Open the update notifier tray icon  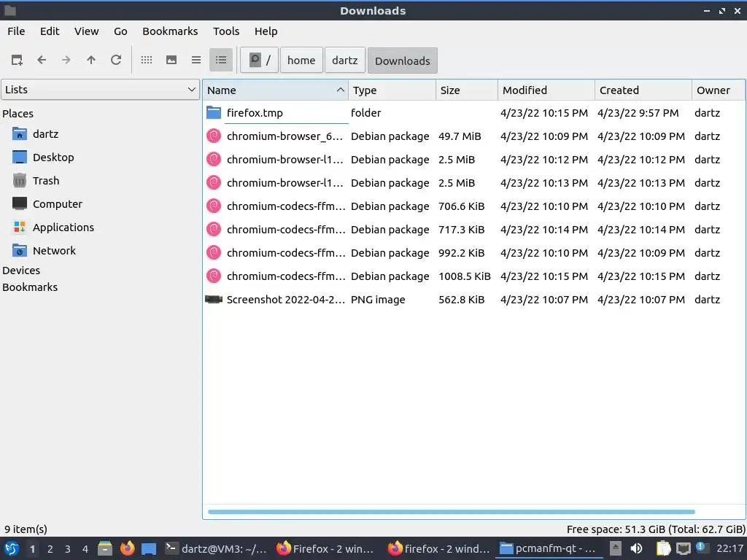[x=702, y=548]
